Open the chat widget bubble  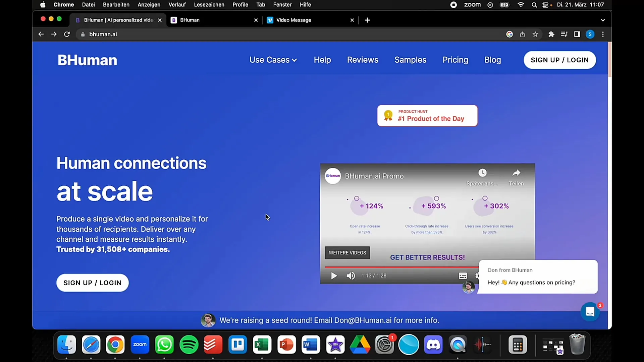click(590, 312)
